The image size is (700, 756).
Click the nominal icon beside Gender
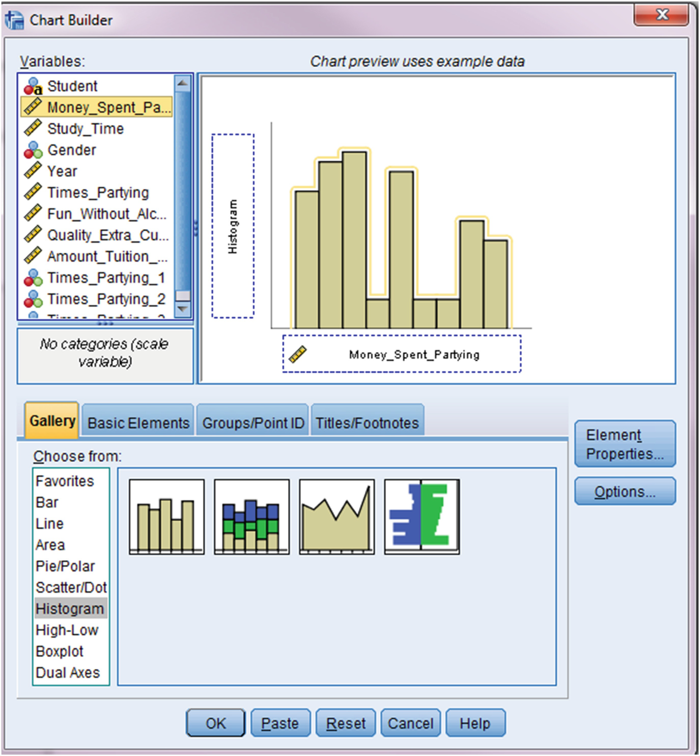[33, 150]
